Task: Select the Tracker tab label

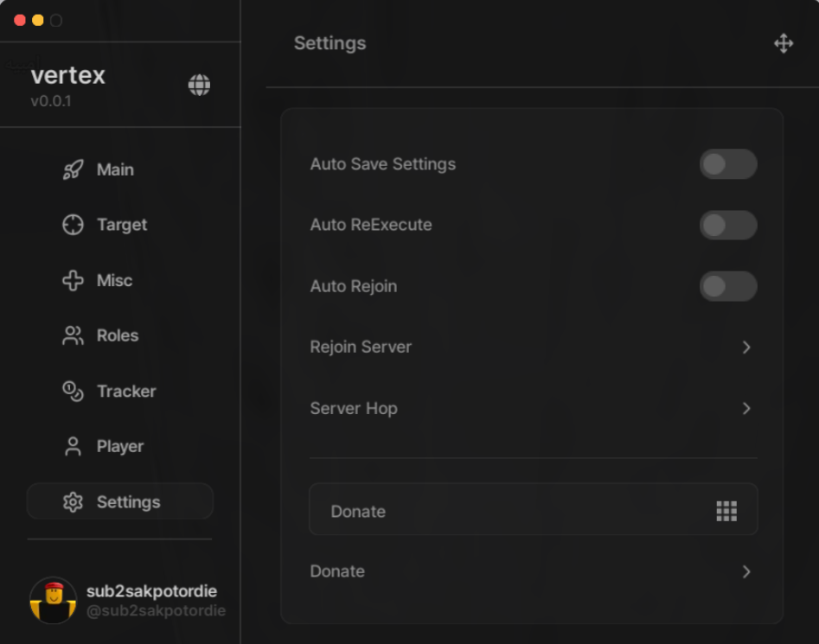Action: pos(126,391)
